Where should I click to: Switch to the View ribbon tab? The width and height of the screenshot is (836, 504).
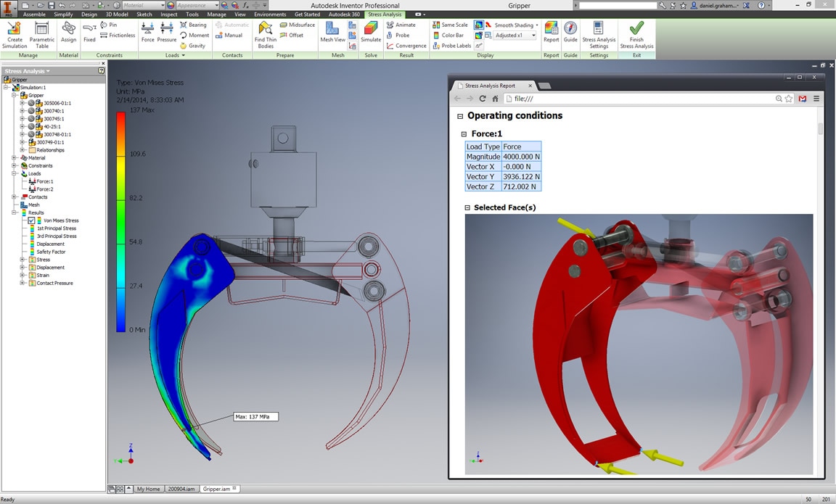(240, 13)
